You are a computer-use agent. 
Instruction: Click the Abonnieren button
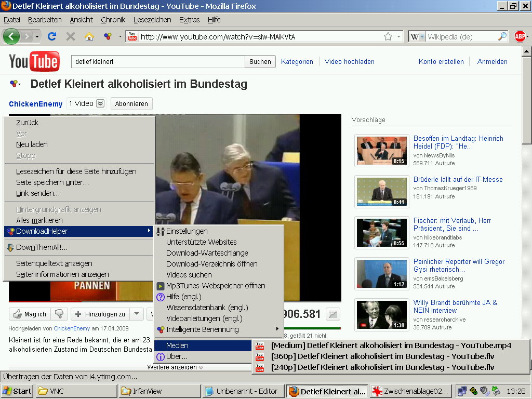(131, 104)
